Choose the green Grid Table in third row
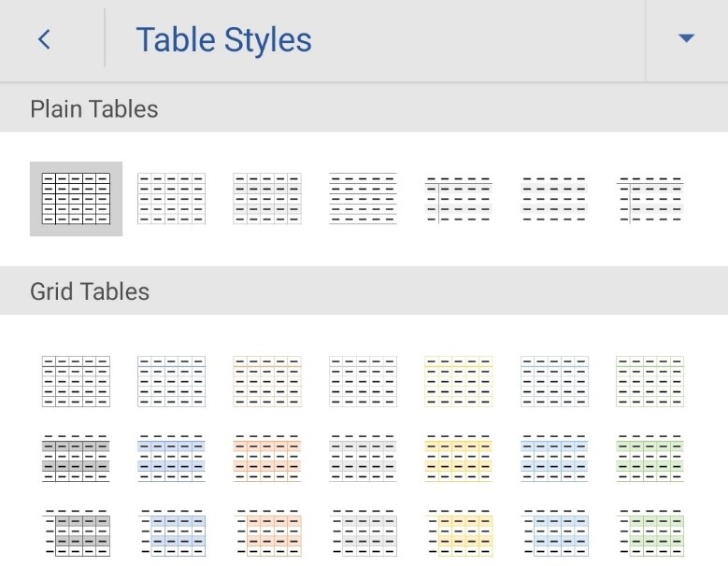728x566 pixels. point(649,534)
